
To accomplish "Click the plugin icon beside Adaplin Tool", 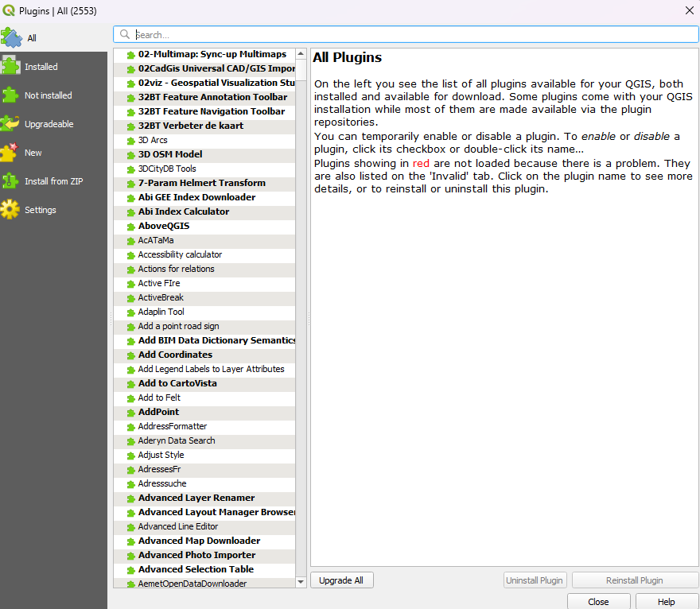I will click(130, 312).
